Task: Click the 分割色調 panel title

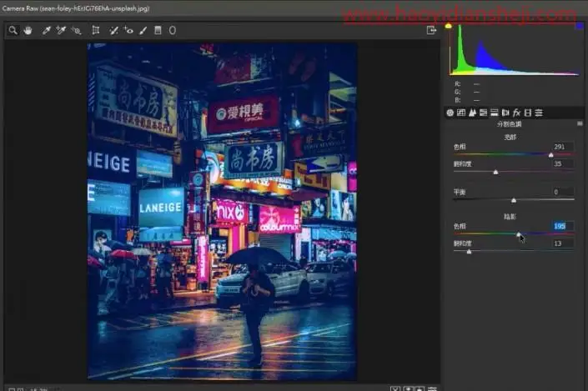Action: point(510,124)
